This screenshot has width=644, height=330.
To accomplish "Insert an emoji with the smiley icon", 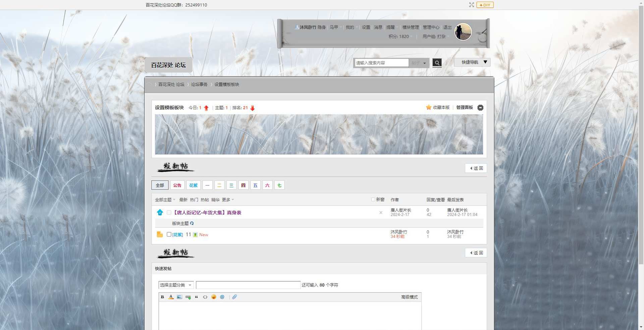I will (214, 297).
